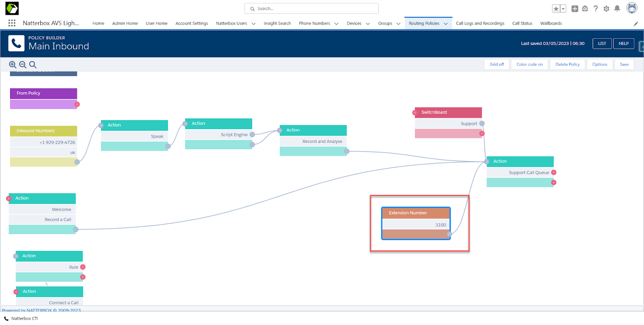Open the global actions plus icon
Screen dimensions: 644x325
point(575,8)
